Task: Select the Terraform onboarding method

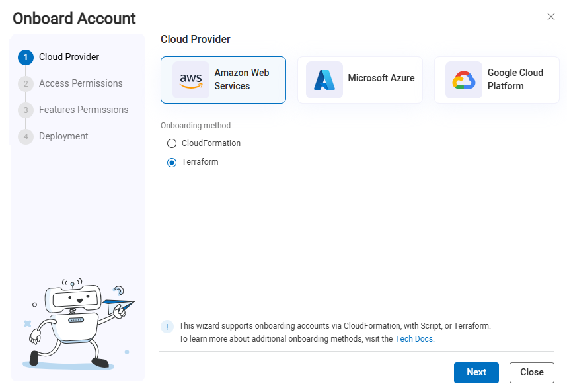Action: [x=172, y=162]
